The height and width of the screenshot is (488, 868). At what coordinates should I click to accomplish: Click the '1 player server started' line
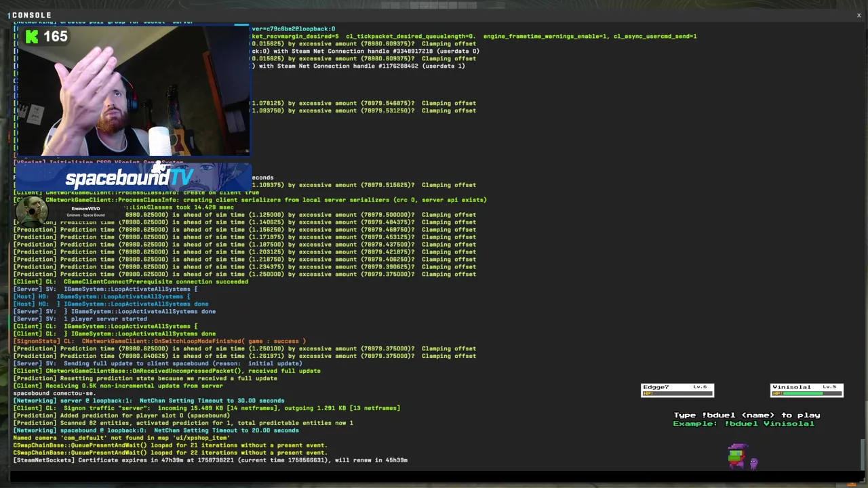[80, 319]
